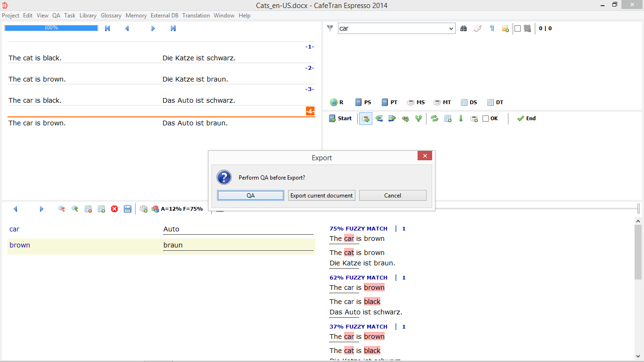The image size is (644, 362).
Task: Open the Glossary menu
Action: pos(111,16)
